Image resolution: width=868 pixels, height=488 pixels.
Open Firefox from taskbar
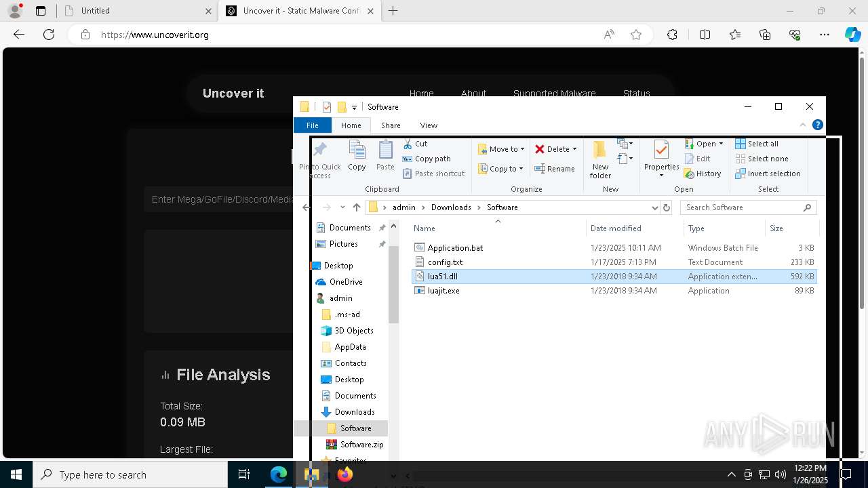[345, 474]
